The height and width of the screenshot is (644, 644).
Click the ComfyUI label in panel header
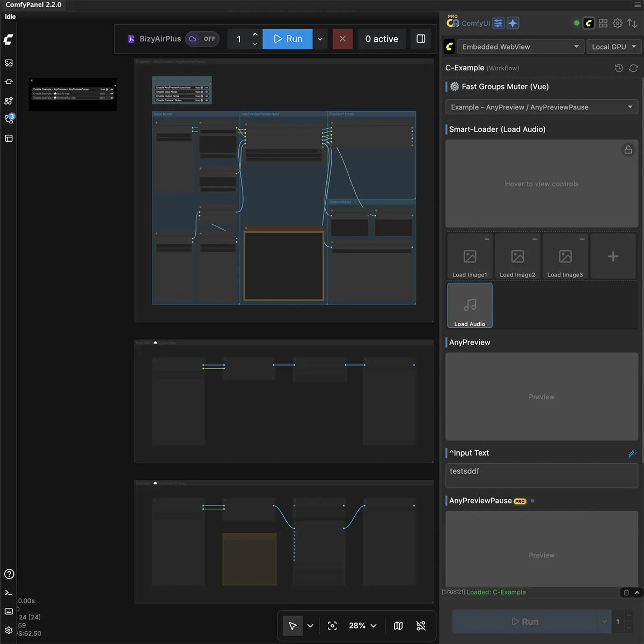(x=475, y=24)
